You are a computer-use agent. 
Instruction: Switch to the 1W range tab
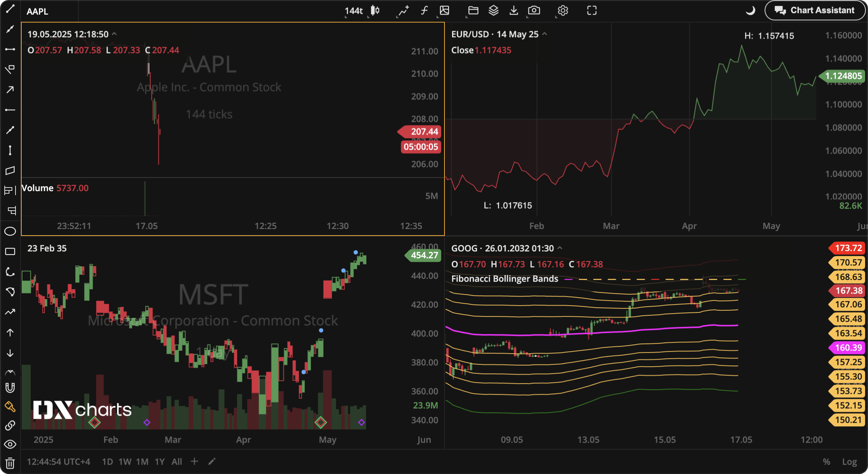125,461
